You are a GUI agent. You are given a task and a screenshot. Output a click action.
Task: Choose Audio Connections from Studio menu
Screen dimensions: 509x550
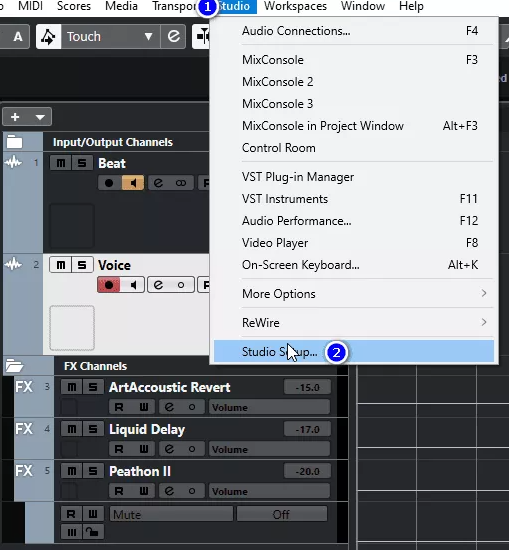[354, 31]
